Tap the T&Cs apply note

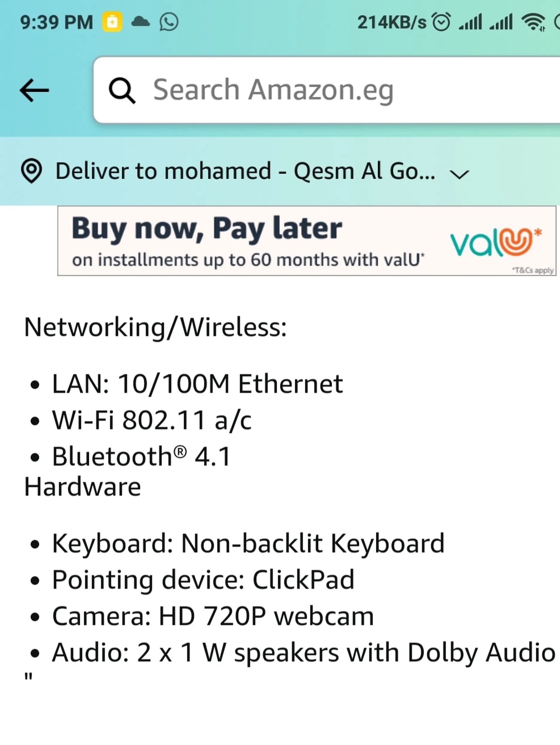tap(533, 270)
